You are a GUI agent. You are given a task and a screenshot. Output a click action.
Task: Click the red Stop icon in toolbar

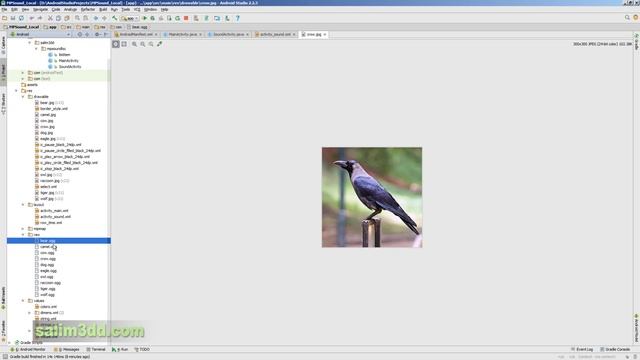[186, 18]
